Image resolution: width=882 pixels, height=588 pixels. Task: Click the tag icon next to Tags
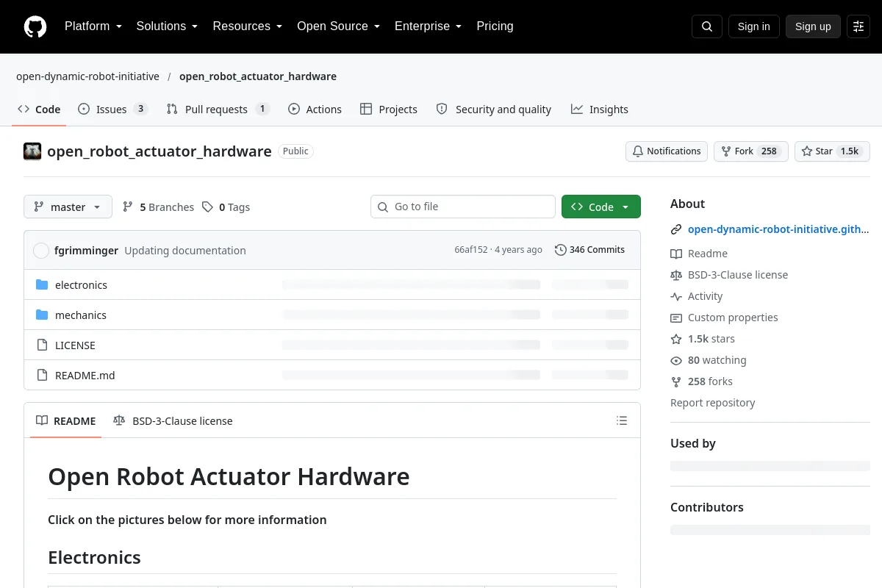click(208, 207)
